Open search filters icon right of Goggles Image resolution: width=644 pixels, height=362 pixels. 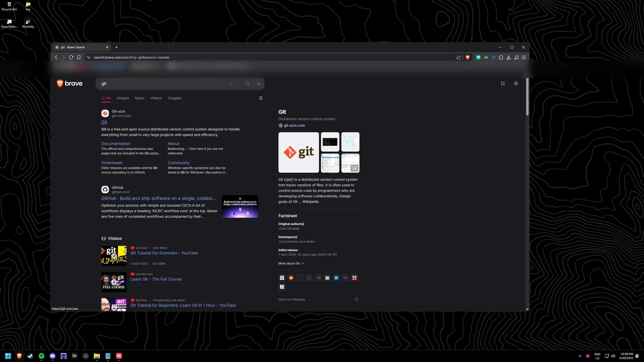261,98
